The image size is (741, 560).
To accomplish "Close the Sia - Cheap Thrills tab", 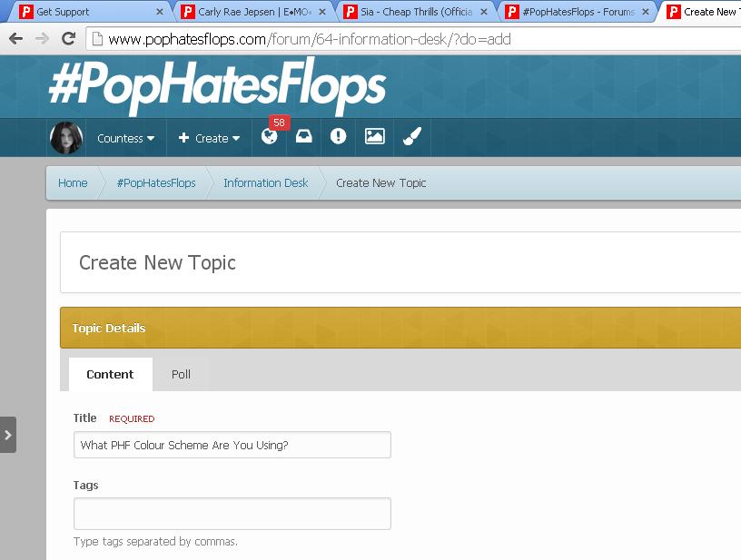I will tap(484, 12).
